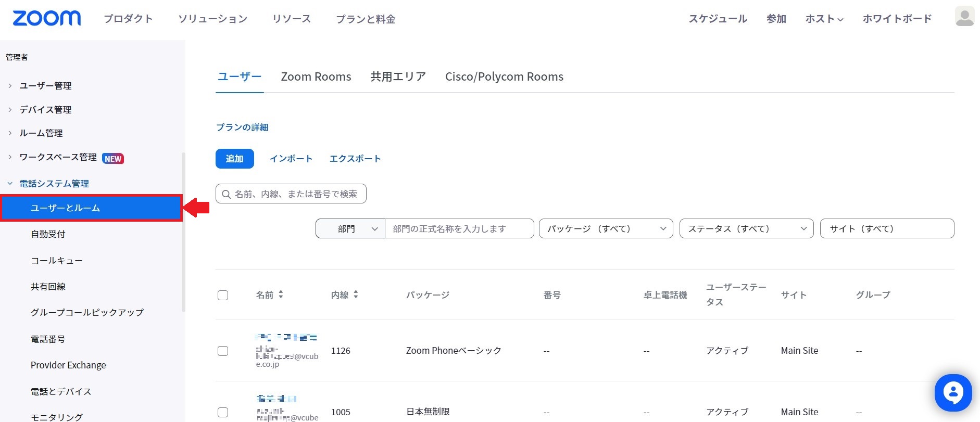Screen dimensions: 980x422
Task: Open ソリューション in top navigation
Action: (x=212, y=19)
